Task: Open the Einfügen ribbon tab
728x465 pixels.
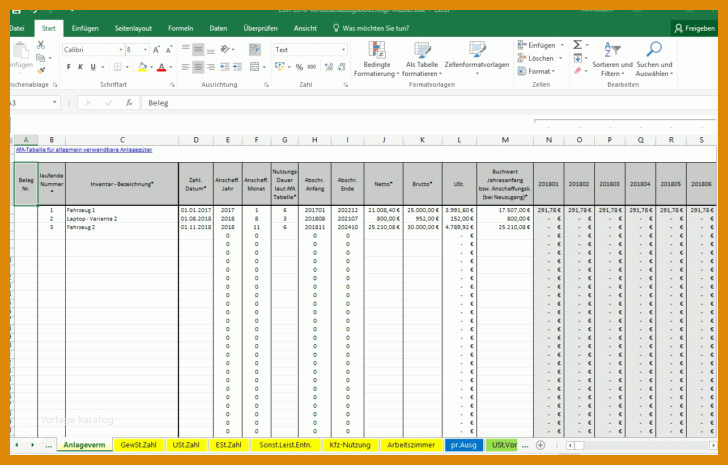Action: [85, 28]
